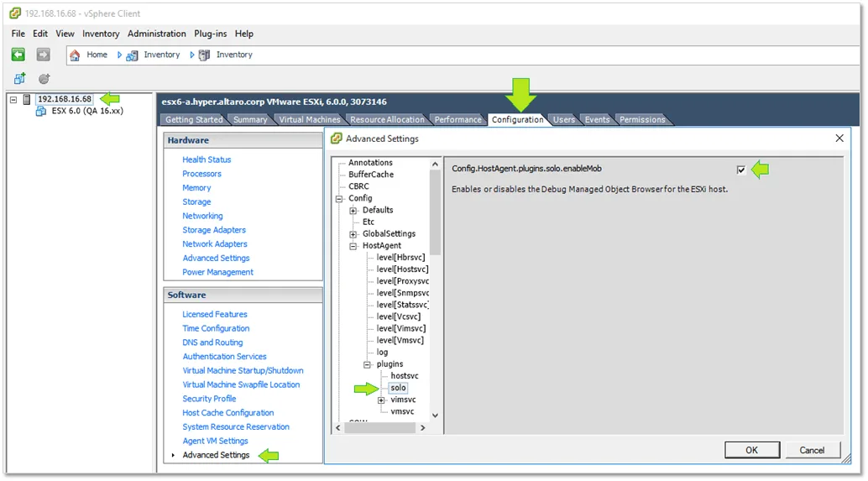The width and height of the screenshot is (868, 481).
Task: Click the settings tree vertical scrollbar thumb
Action: tap(435, 212)
